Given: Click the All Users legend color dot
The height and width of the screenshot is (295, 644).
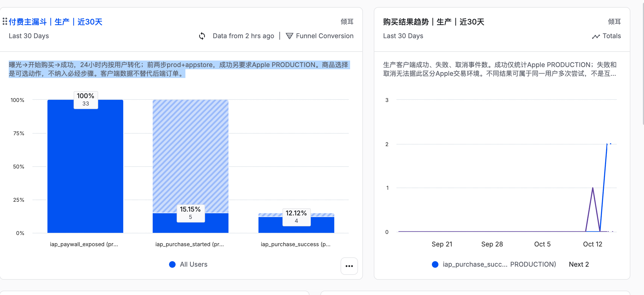Looking at the screenshot, I should point(172,264).
